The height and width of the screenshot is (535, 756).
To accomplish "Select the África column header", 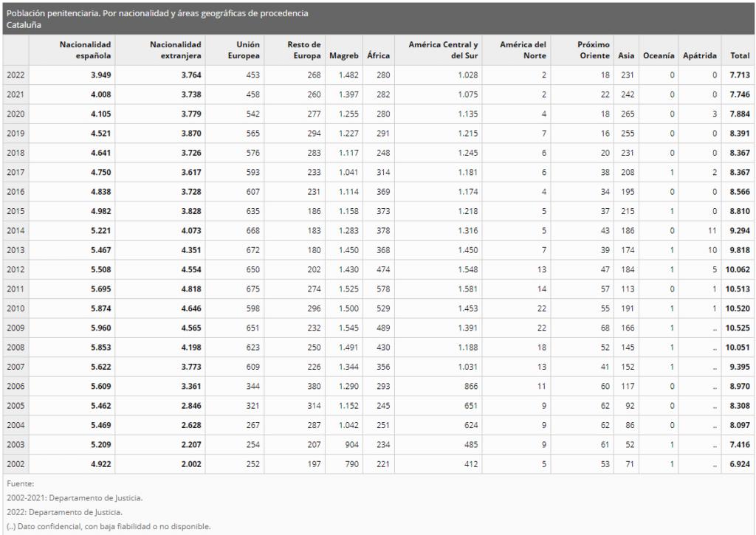I will 378,55.
